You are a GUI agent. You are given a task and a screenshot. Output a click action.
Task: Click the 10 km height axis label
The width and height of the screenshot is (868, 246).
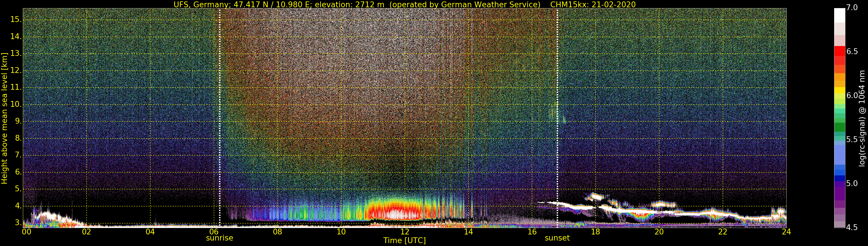(x=16, y=104)
